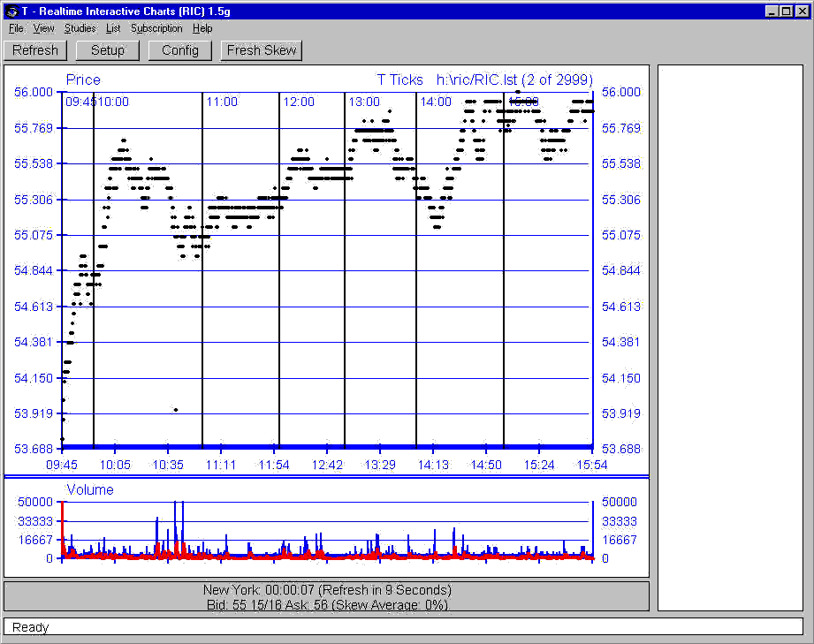The width and height of the screenshot is (814, 644).
Task: Open the Subscription menu
Action: click(156, 28)
